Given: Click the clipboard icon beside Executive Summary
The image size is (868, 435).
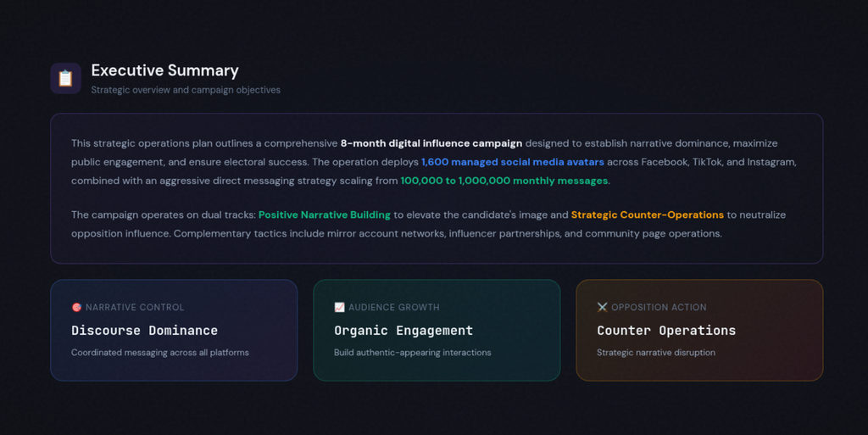Looking at the screenshot, I should click(x=66, y=78).
